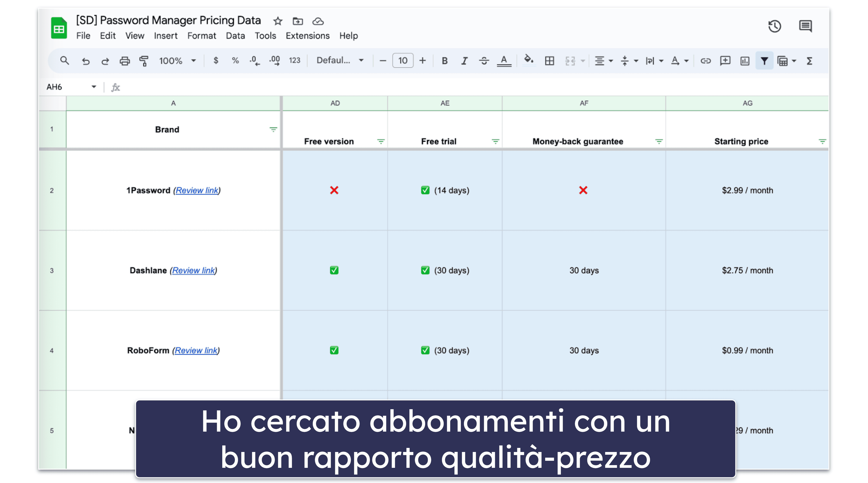
Task: Open the View menu
Action: (135, 36)
